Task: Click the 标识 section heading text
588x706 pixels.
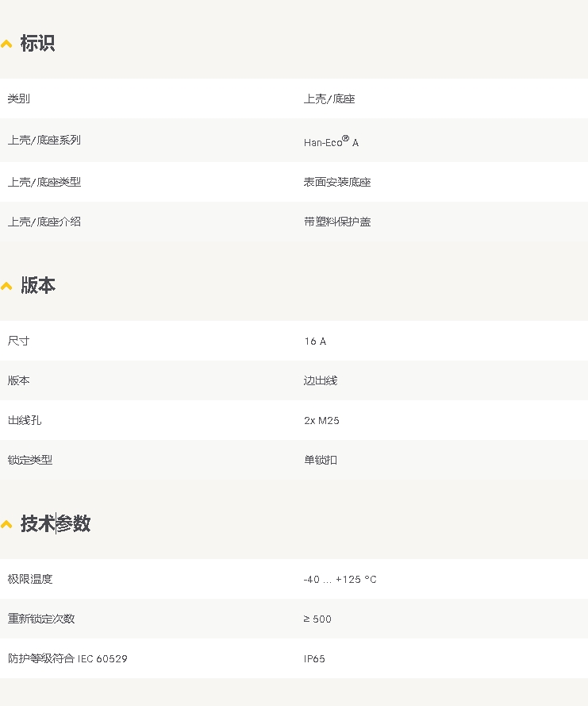Action: 37,44
